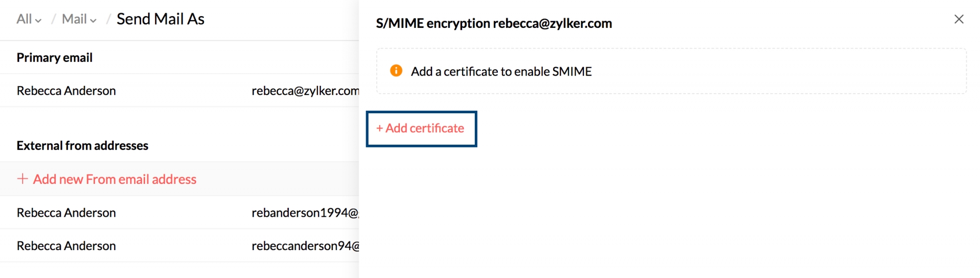The height and width of the screenshot is (278, 980).
Task: Click Add new From email address link
Action: (x=115, y=179)
